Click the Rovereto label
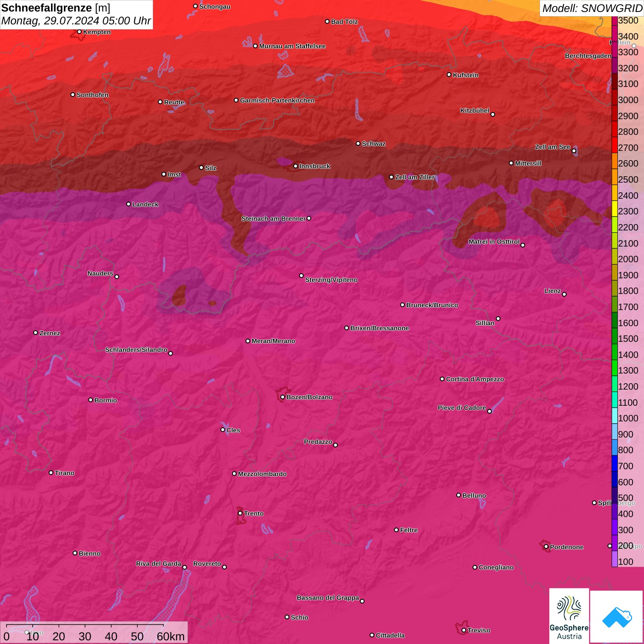The height and width of the screenshot is (644, 644). tap(207, 563)
